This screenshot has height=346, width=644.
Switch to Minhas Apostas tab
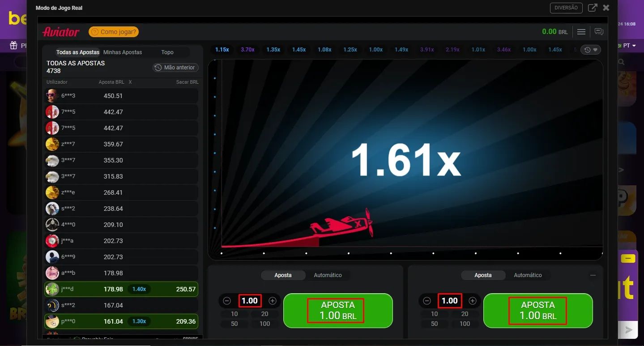[123, 52]
